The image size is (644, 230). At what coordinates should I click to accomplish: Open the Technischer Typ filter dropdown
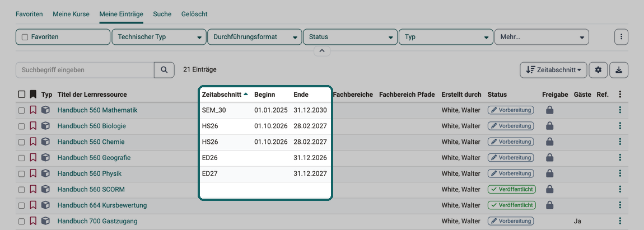click(159, 37)
